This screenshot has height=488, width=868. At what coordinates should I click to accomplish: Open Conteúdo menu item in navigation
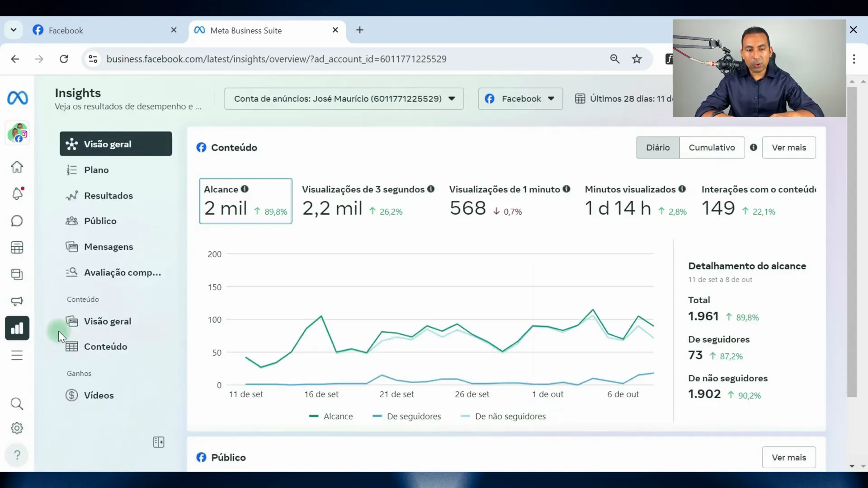pos(116,347)
